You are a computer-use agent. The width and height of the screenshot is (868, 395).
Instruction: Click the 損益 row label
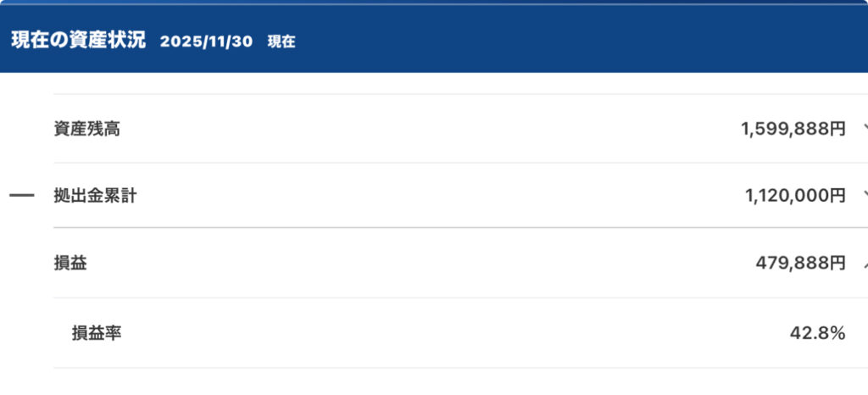[70, 264]
